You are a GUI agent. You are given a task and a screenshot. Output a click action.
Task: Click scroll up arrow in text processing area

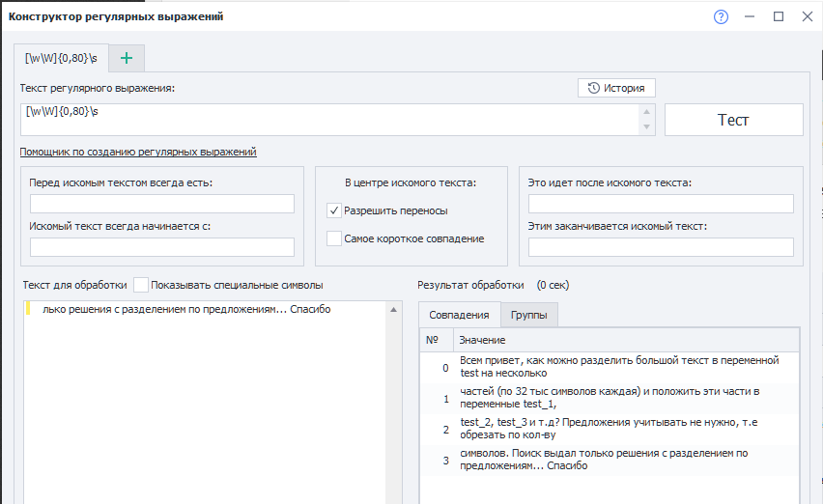[x=393, y=310]
